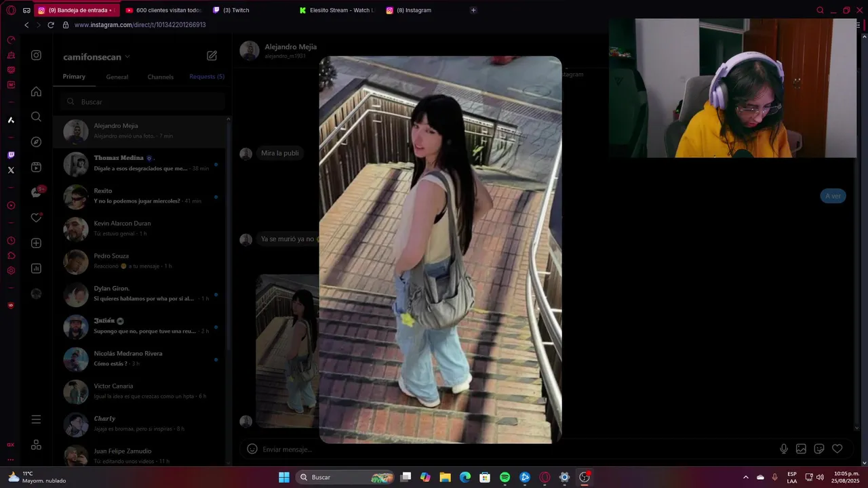The height and width of the screenshot is (488, 868).
Task: Open Instagram home from sidebar house icon
Action: point(37,91)
